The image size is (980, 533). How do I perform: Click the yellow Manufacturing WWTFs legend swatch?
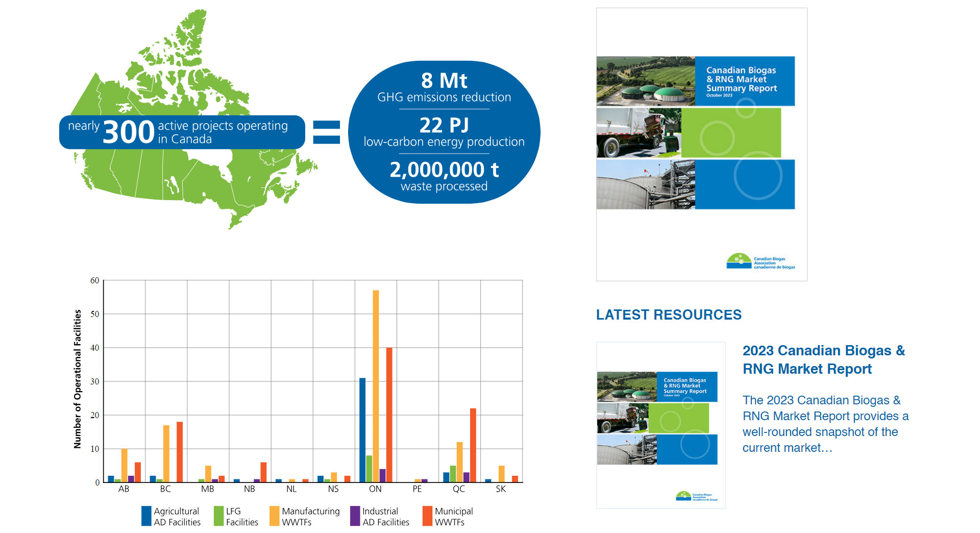point(275,516)
